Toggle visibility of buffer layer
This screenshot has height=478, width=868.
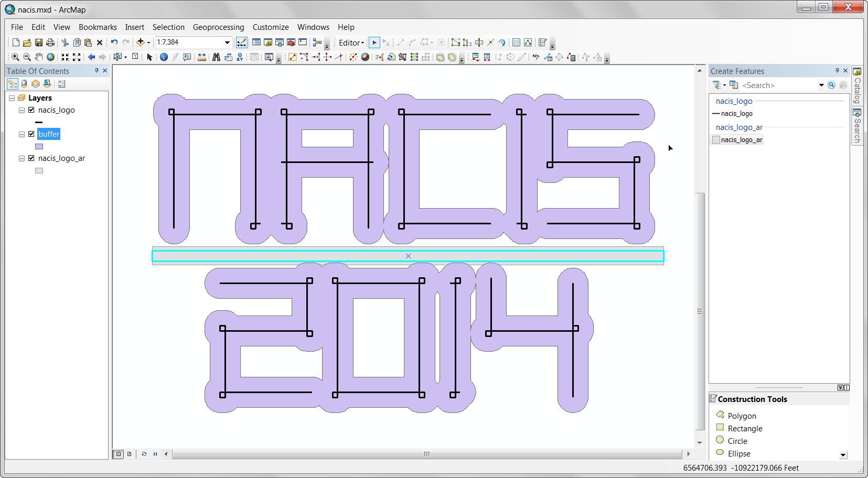[x=31, y=134]
